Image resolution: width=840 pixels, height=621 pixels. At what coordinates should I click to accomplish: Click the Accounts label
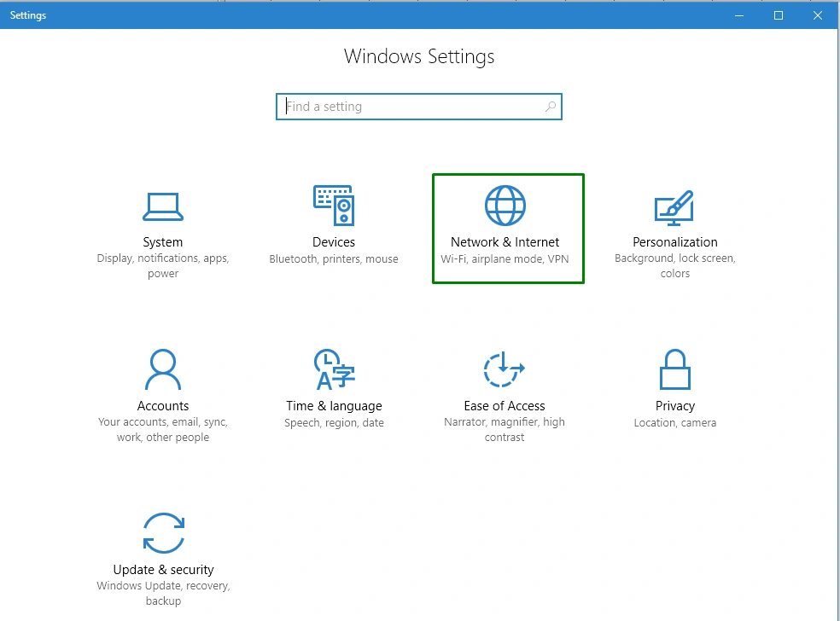point(163,406)
